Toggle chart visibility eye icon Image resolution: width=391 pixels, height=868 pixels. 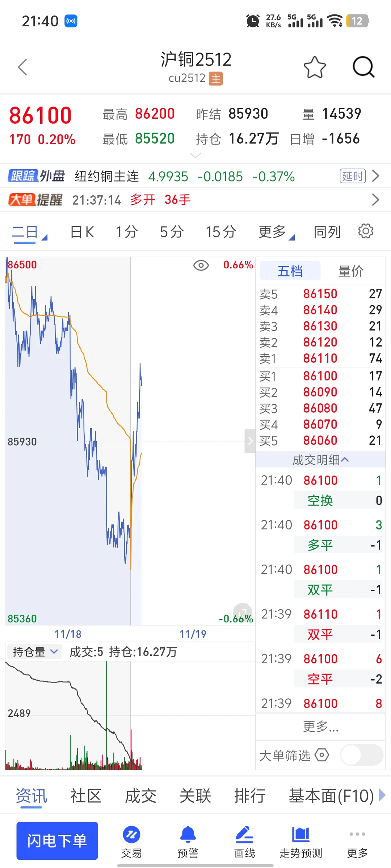pyautogui.click(x=201, y=265)
